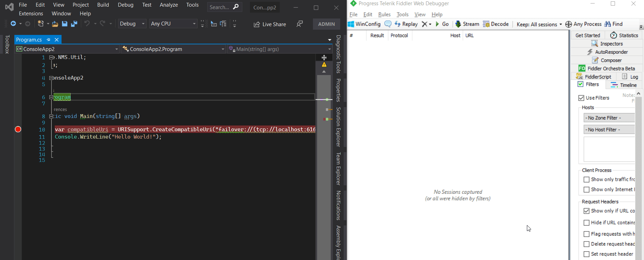Toggle Stream mode in Fiddler
644x260 pixels.
(467, 24)
